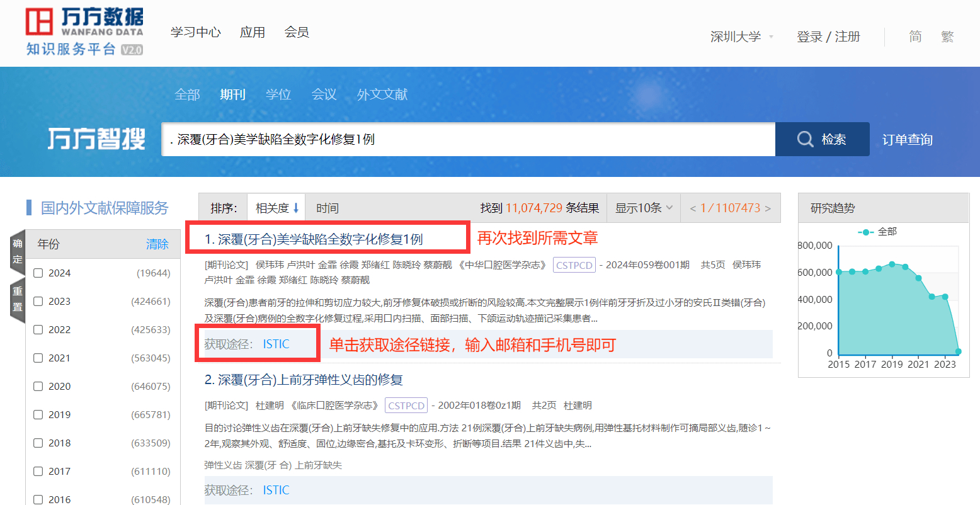Click the 全部 legend marker in chart

866,232
